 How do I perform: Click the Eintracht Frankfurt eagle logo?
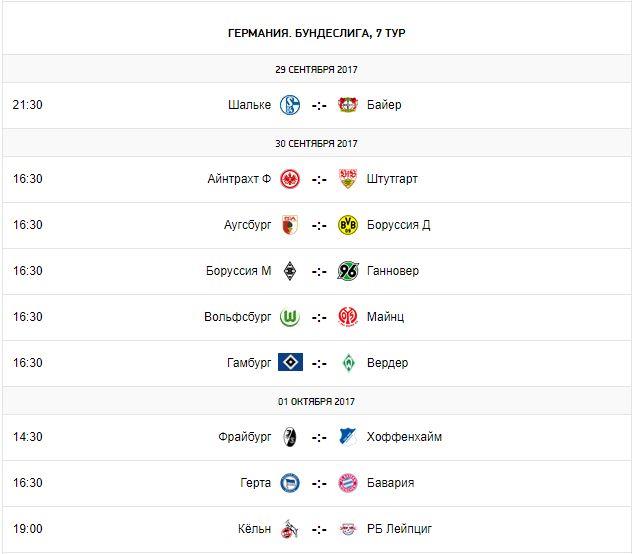(x=290, y=179)
